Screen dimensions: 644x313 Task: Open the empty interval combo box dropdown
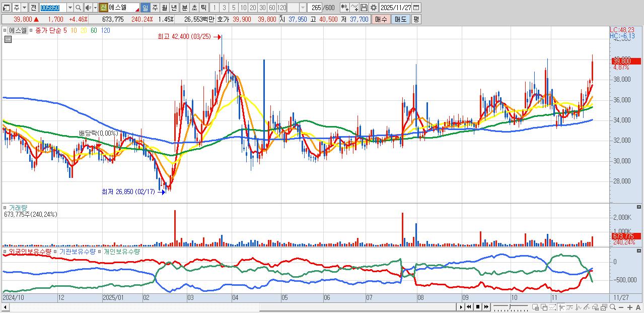[x=303, y=8]
